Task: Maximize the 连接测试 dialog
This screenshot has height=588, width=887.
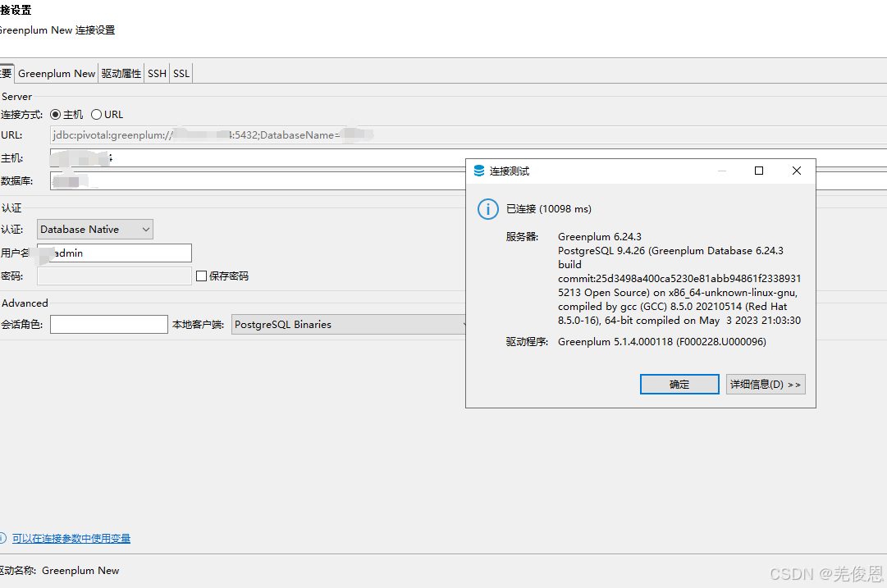Action: 759,171
